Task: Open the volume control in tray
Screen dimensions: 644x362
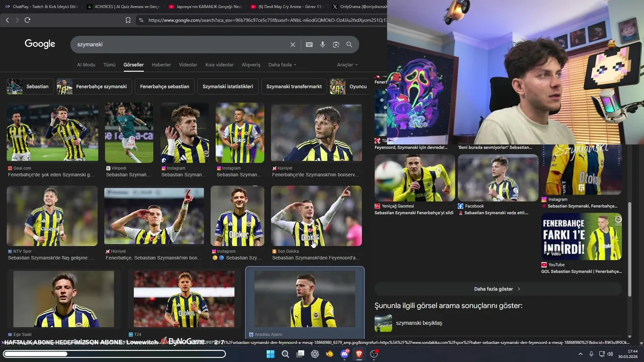Action: coord(610,354)
